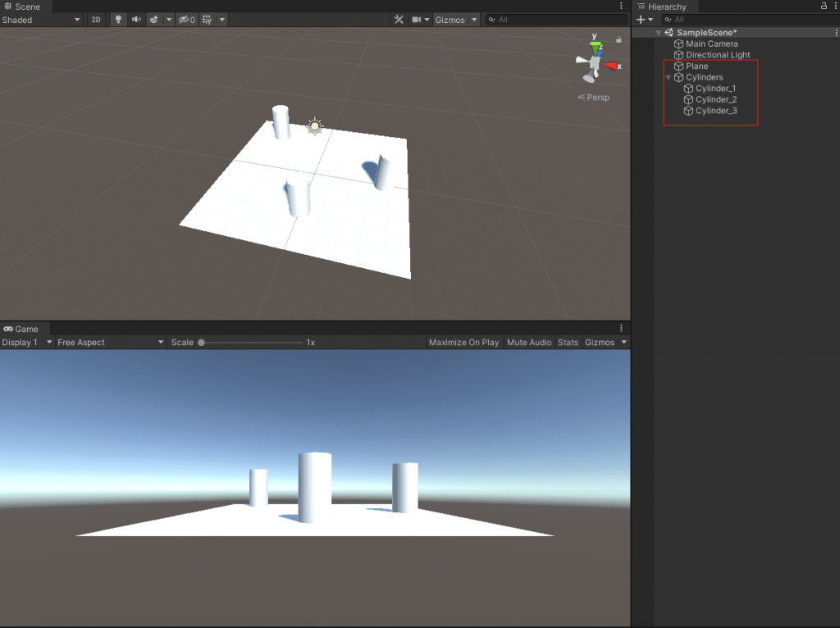Toggle Scene view Gizmos button
Image resolution: width=840 pixels, height=628 pixels.
(x=450, y=20)
